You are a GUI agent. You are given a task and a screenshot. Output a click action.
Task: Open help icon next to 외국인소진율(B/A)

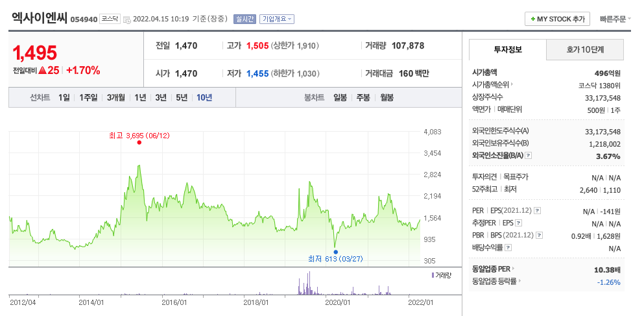tap(529, 156)
